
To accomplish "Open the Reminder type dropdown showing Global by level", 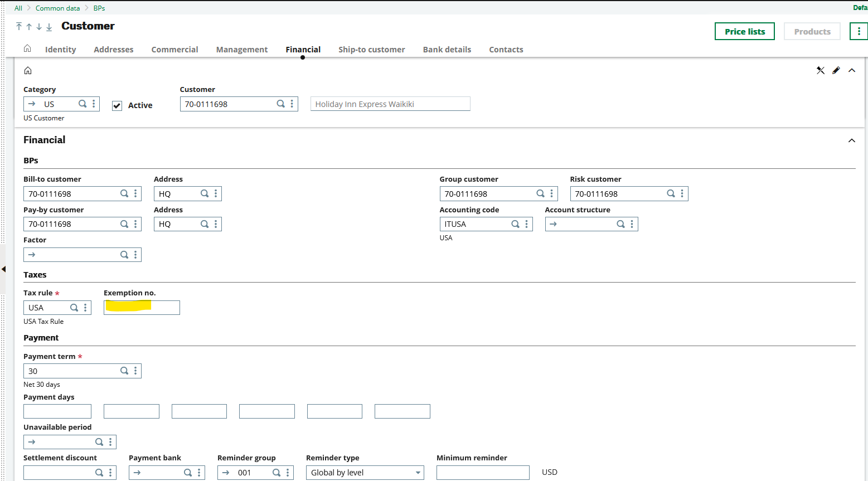I will click(x=418, y=472).
